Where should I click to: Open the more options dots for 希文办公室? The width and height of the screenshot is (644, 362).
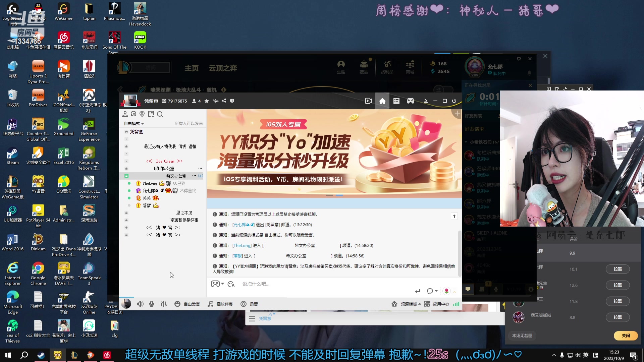[194, 176]
